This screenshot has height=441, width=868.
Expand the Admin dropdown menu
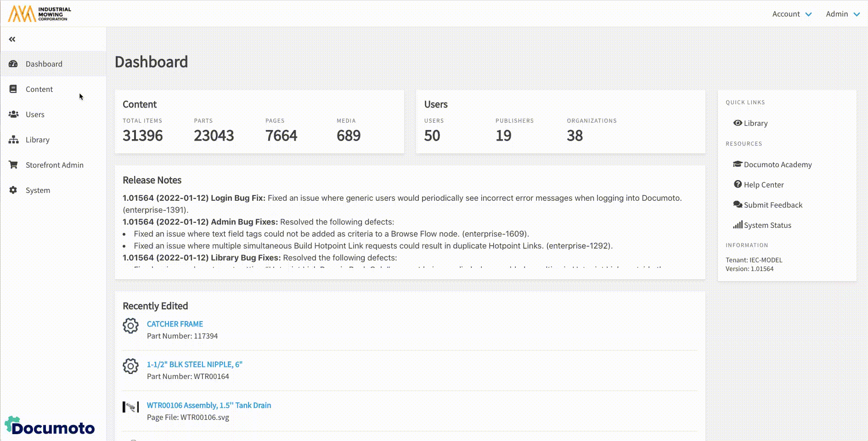pyautogui.click(x=842, y=14)
